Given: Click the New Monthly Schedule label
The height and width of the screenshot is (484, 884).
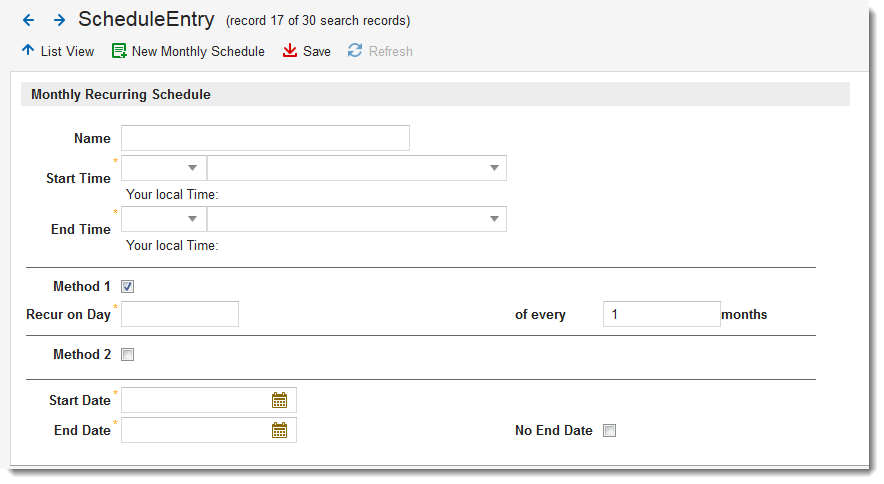Looking at the screenshot, I should pos(198,51).
